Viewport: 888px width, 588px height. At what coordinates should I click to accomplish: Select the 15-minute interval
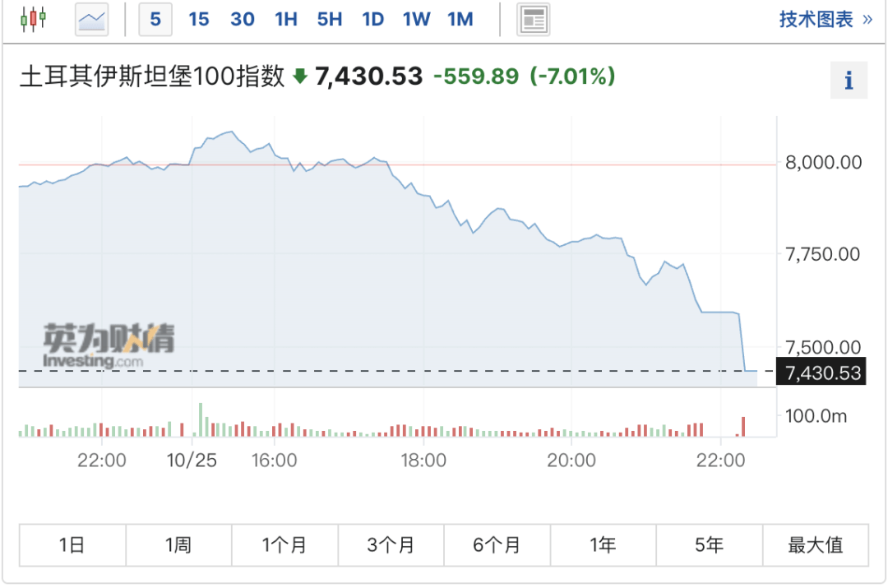[199, 19]
